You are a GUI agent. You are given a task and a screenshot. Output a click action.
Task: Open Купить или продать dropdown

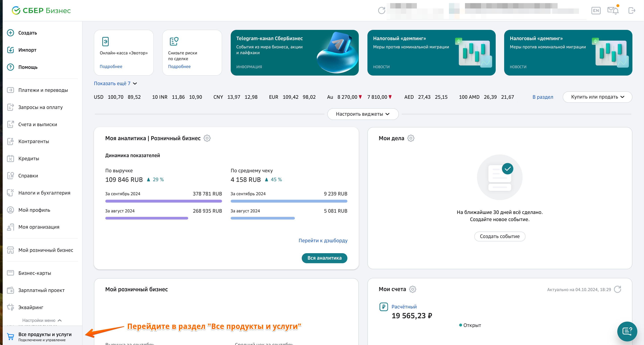[597, 97]
